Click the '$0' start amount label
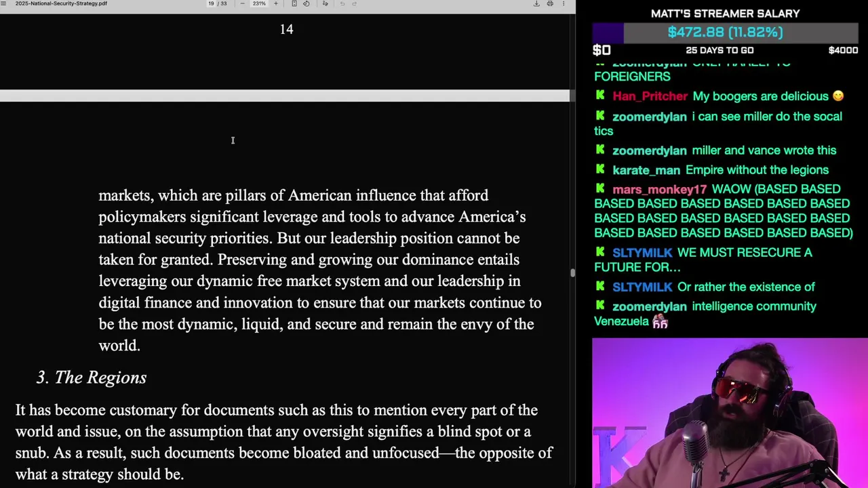868x488 pixels. (x=601, y=50)
